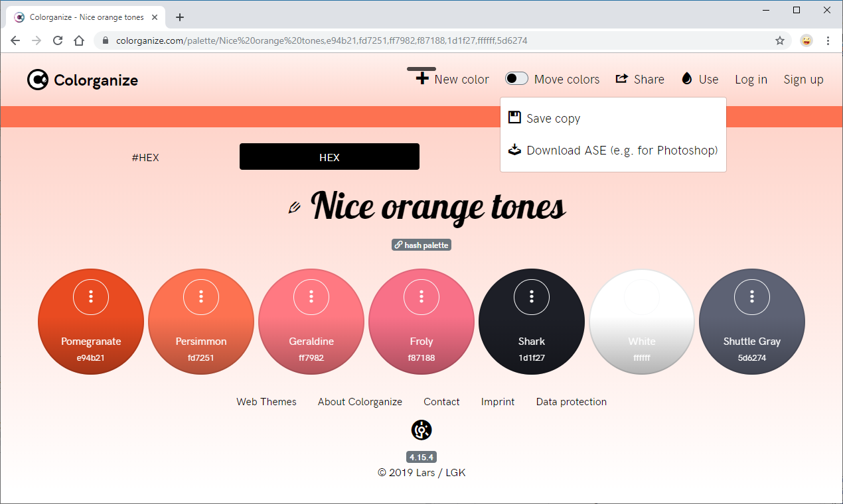
Task: Click the hash palette badge
Action: tap(421, 245)
